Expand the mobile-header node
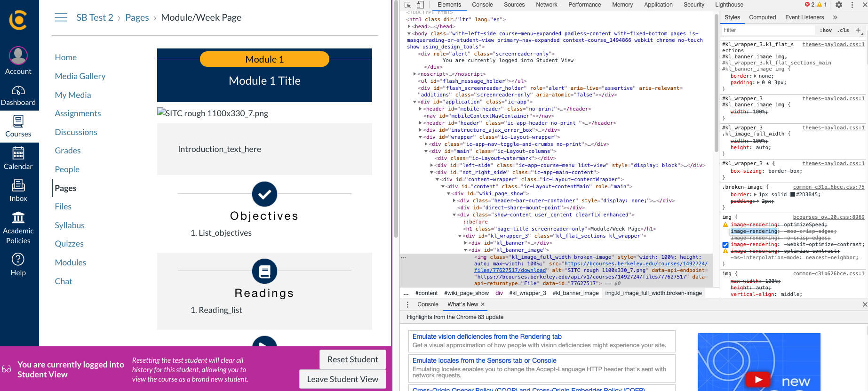Viewport: 868px width, 391px height. 421,109
